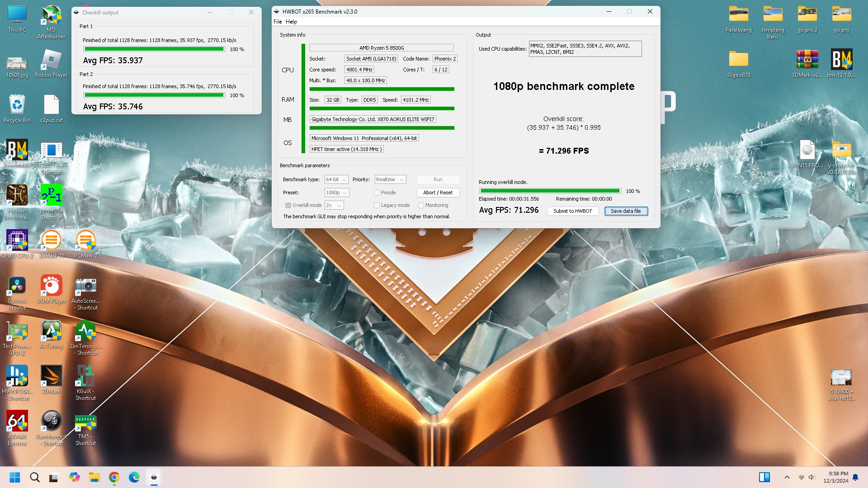The width and height of the screenshot is (868, 488).
Task: Open BenchMate desktop shortcut
Action: pos(17,154)
